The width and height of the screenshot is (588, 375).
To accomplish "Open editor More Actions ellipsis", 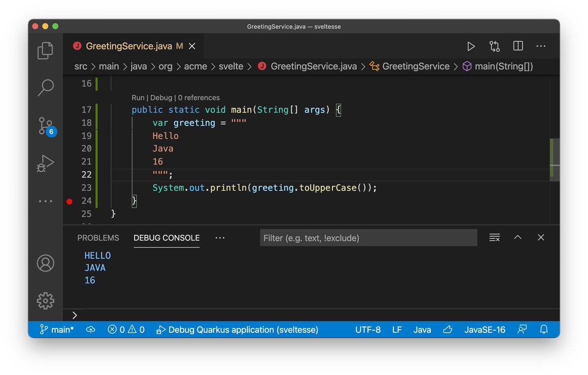I will pyautogui.click(x=541, y=46).
